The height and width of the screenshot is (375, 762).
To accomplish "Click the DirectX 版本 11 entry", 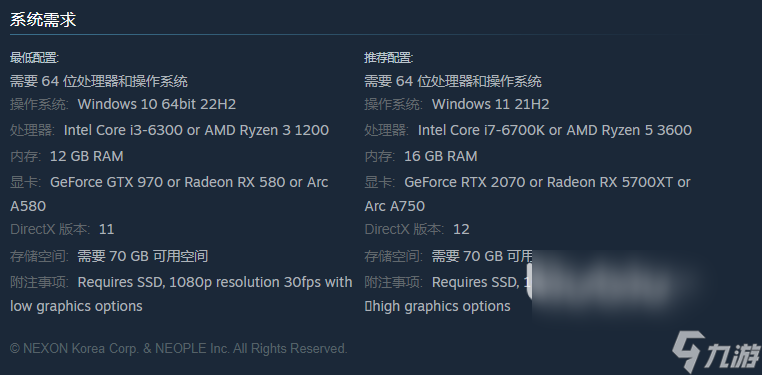I will click(x=62, y=229).
